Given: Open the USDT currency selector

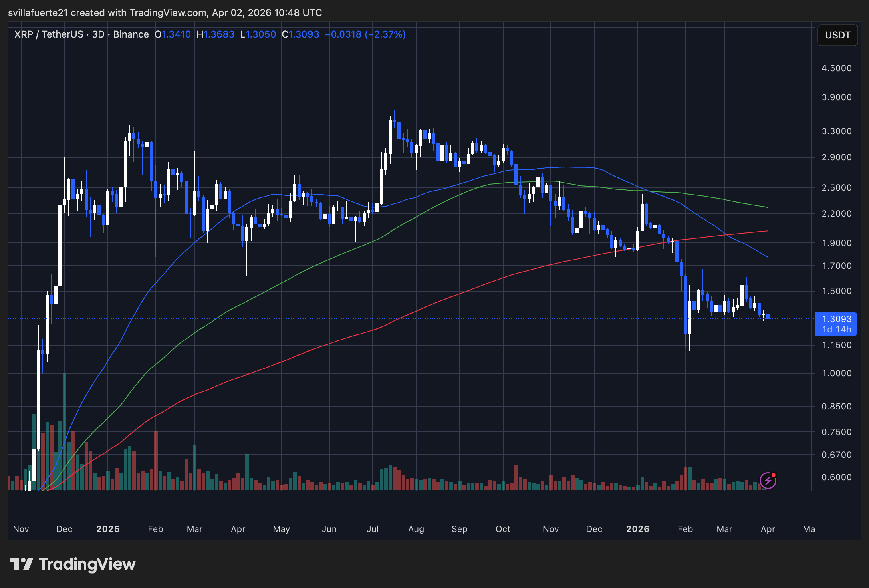Looking at the screenshot, I should pos(837,35).
